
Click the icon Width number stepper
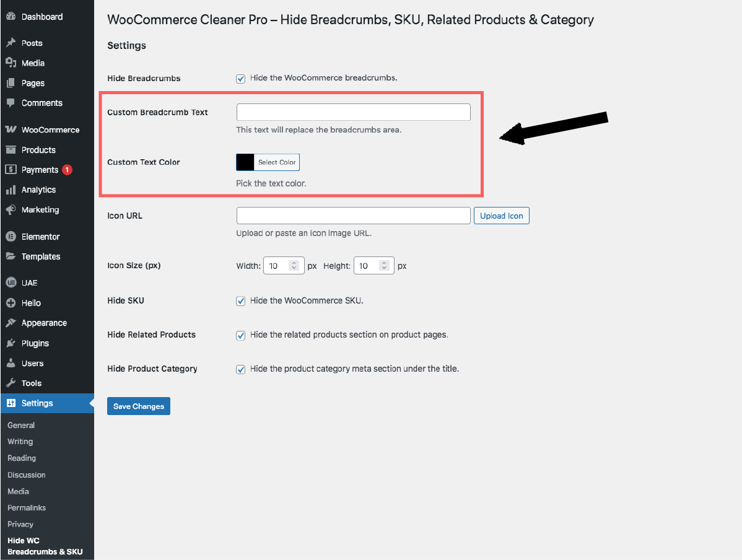(x=294, y=266)
